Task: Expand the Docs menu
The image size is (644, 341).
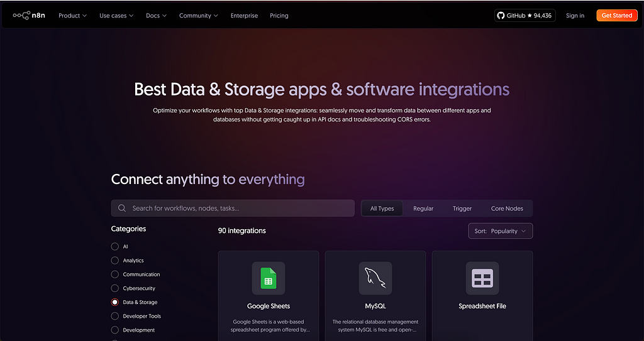Action: click(157, 16)
